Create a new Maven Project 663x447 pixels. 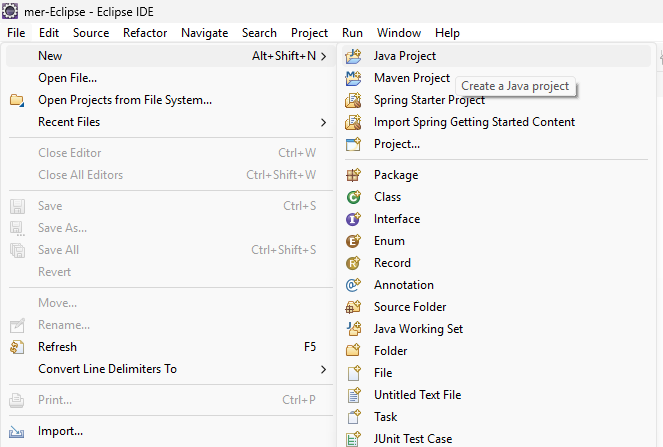click(x=496, y=78)
